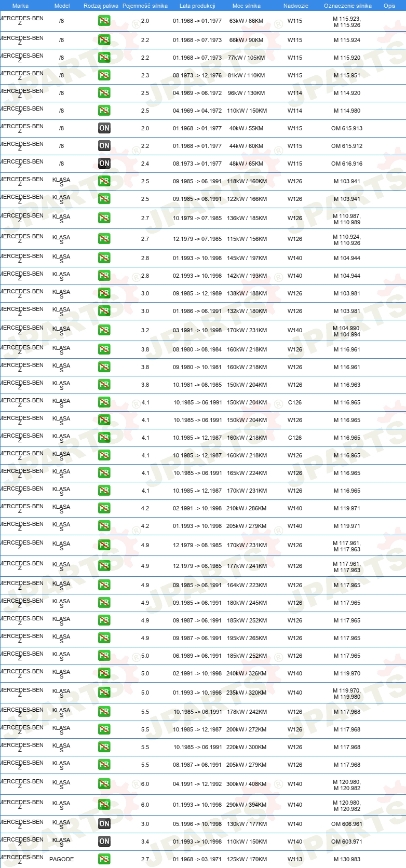Click the date range 06.1989 -> 06.1991
Screen dimensions: 406x868
coord(197,656)
